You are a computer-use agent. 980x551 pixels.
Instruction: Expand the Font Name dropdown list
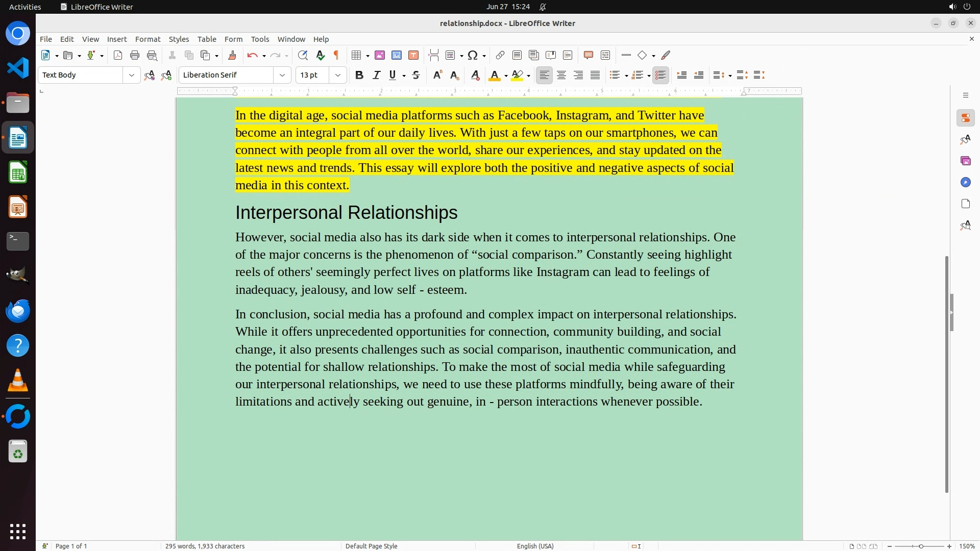coord(282,75)
